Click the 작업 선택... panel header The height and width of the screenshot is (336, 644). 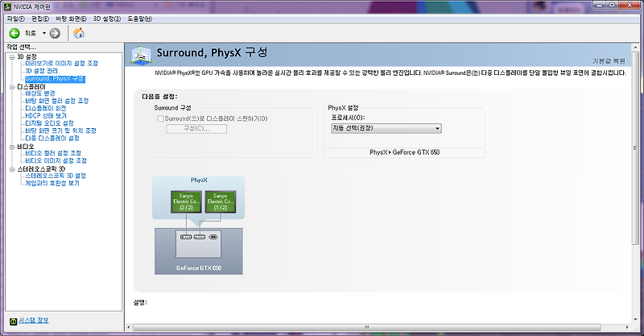pos(22,48)
